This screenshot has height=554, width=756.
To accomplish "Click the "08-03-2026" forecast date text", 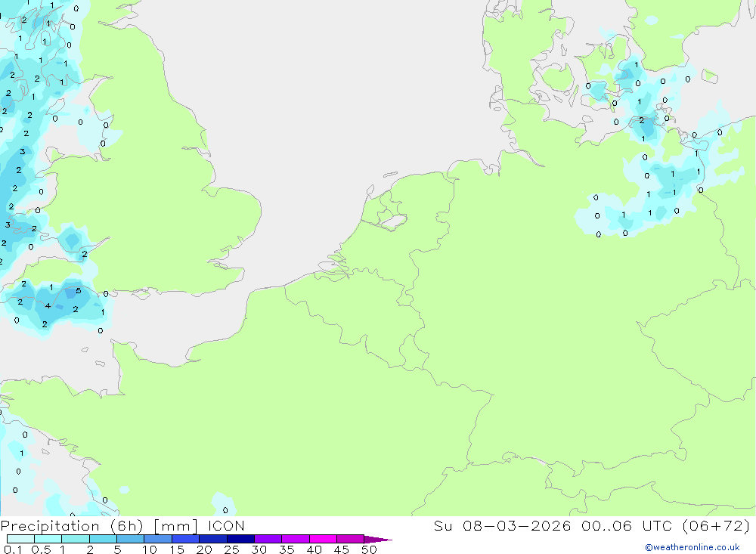I will coord(516,526).
